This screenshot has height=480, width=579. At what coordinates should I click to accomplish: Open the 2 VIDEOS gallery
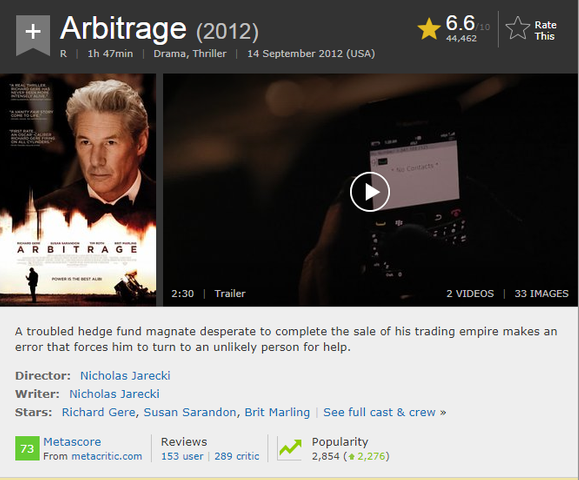[470, 294]
